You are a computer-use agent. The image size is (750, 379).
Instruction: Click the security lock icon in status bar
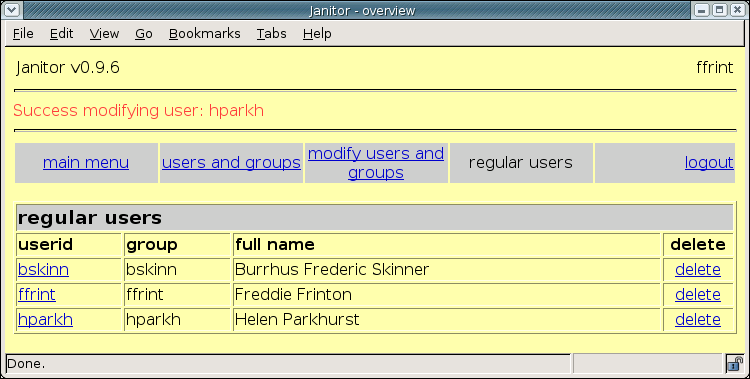[x=735, y=364]
